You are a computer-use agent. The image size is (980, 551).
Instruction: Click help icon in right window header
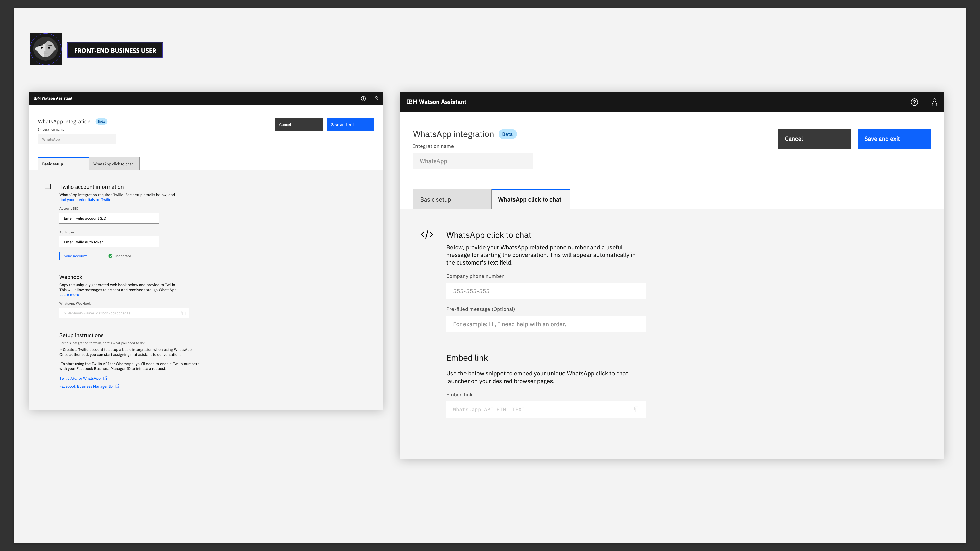click(914, 102)
